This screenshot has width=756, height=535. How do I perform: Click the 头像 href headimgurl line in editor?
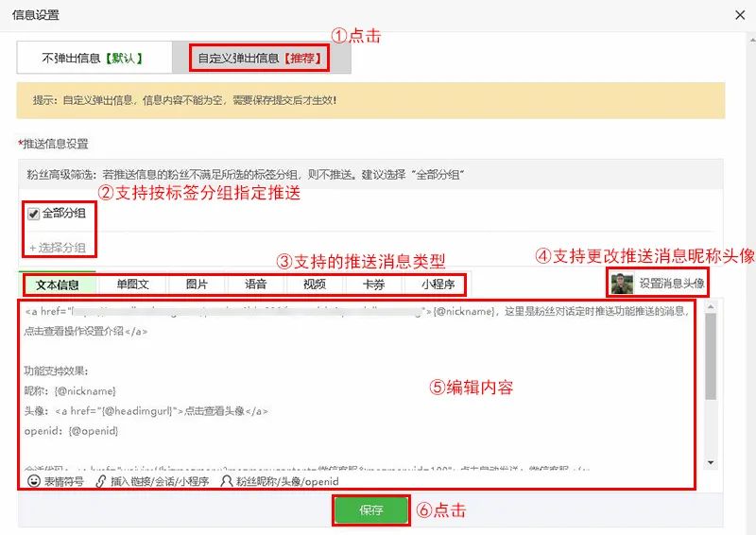(x=146, y=411)
